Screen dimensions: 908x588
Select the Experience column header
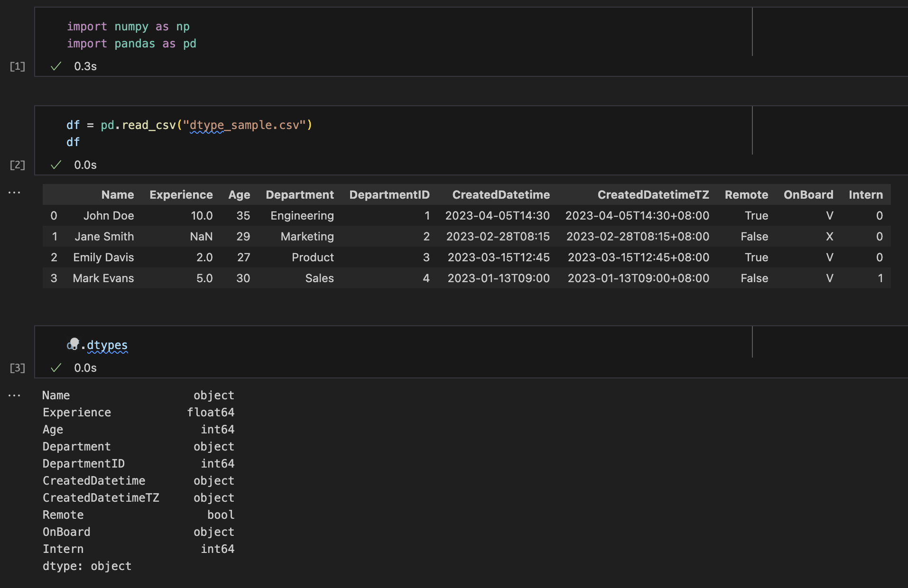pos(181,194)
